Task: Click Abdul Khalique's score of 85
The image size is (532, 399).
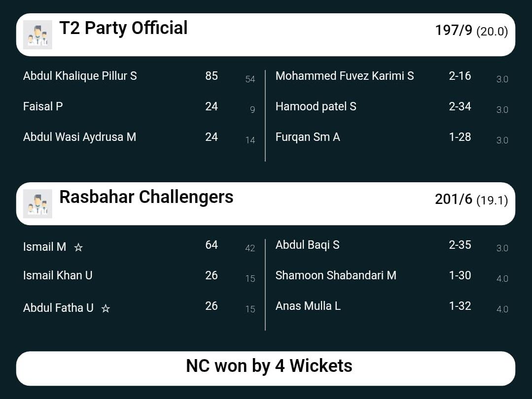Action: tap(212, 76)
